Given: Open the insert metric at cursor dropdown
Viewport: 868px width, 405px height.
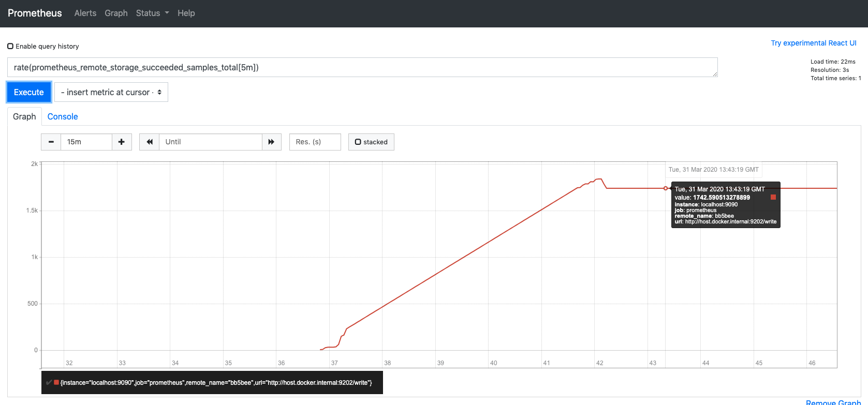Looking at the screenshot, I should 111,92.
